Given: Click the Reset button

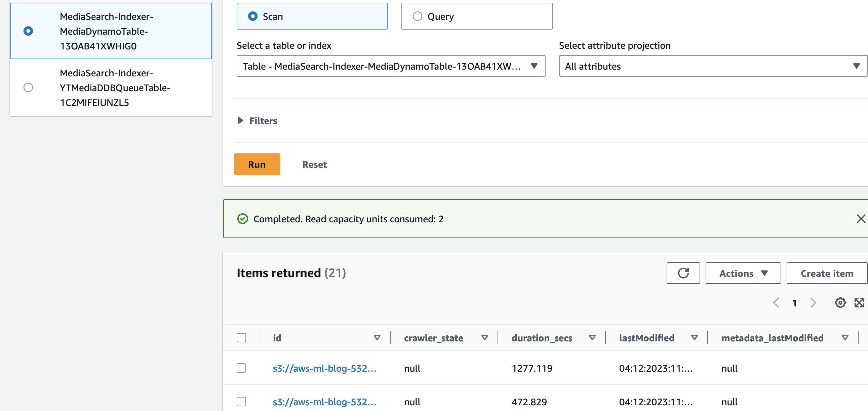Looking at the screenshot, I should [314, 164].
